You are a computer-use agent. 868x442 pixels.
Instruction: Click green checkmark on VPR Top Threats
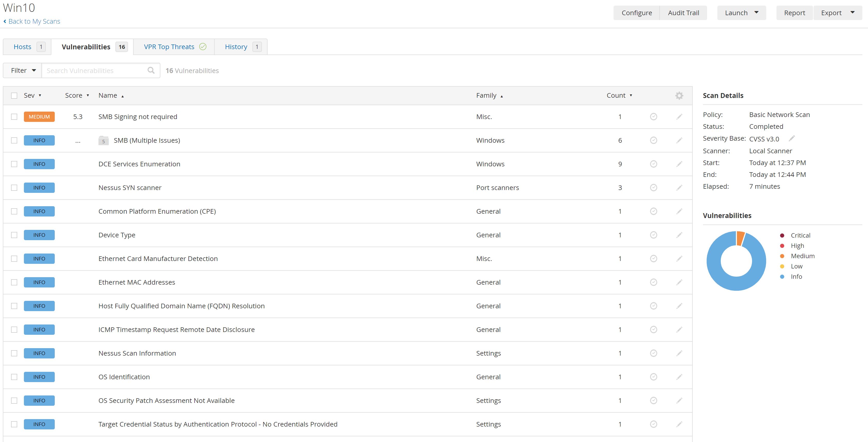pos(203,47)
